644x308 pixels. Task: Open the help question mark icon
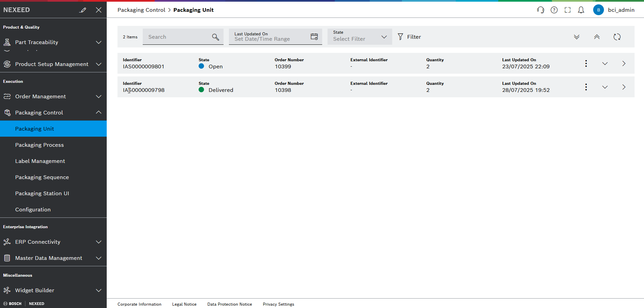click(554, 10)
